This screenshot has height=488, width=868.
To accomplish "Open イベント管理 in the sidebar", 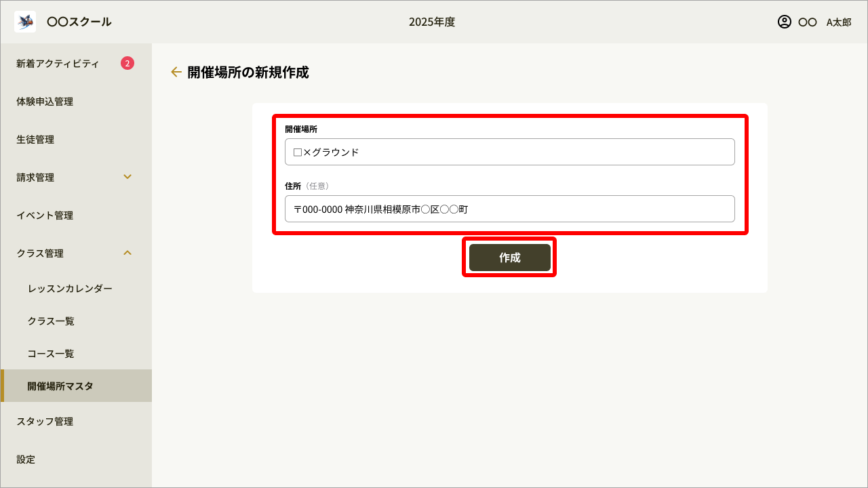I will (x=43, y=215).
